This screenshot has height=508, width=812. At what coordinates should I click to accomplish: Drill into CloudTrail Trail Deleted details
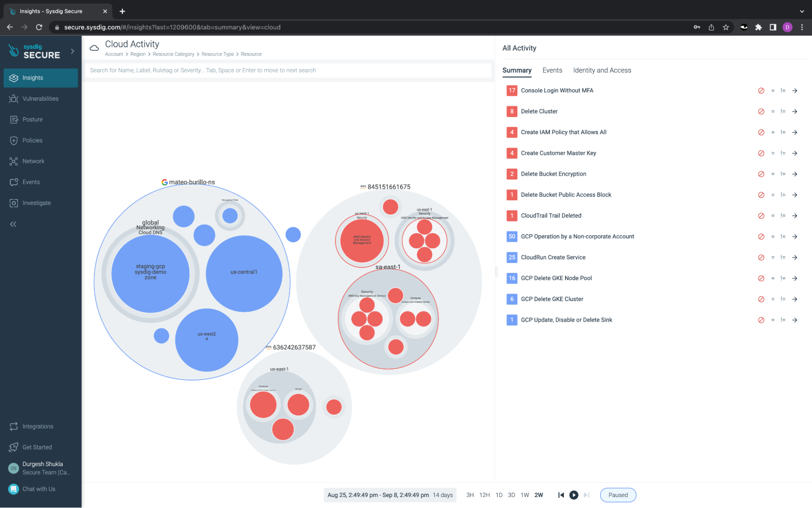click(795, 215)
